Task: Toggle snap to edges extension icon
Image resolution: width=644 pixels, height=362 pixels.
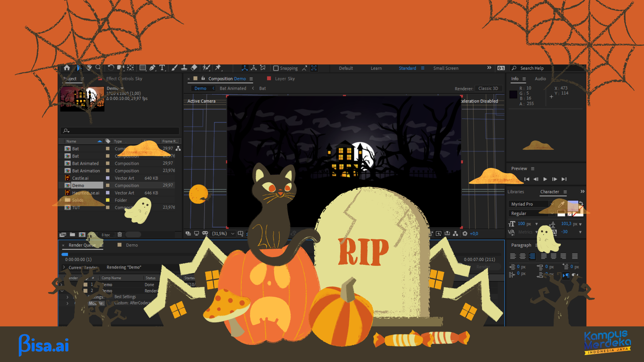Action: point(305,68)
